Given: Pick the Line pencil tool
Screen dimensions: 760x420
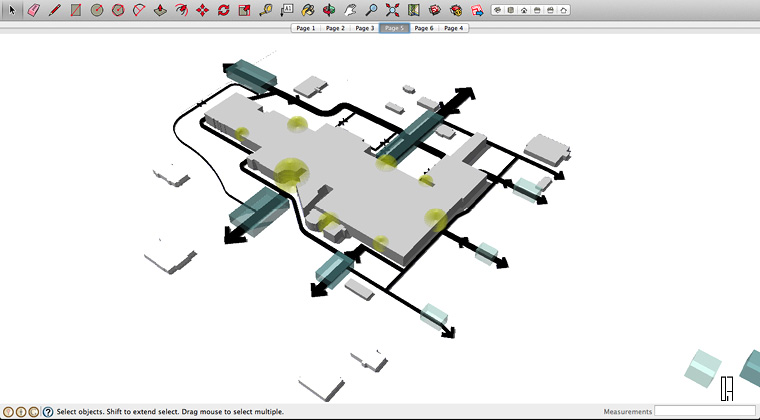Looking at the screenshot, I should (x=54, y=10).
